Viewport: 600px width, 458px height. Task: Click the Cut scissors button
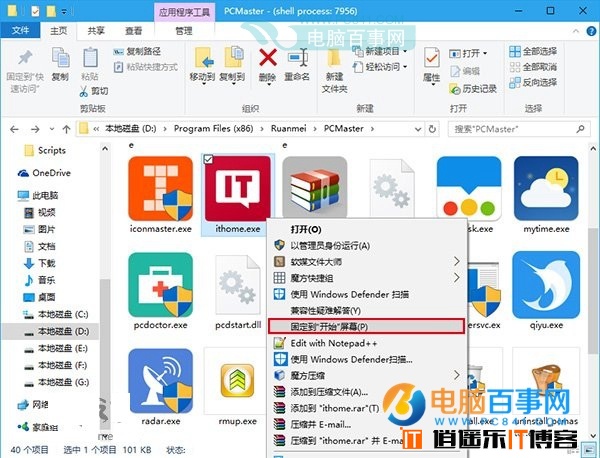tap(94, 91)
